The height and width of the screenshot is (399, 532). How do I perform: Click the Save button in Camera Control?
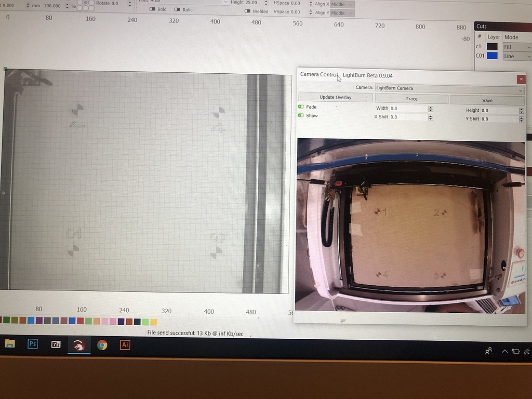(487, 100)
